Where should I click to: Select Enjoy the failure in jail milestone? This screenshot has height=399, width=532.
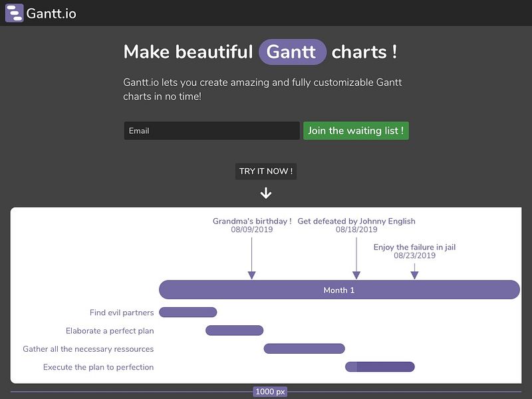[414, 247]
